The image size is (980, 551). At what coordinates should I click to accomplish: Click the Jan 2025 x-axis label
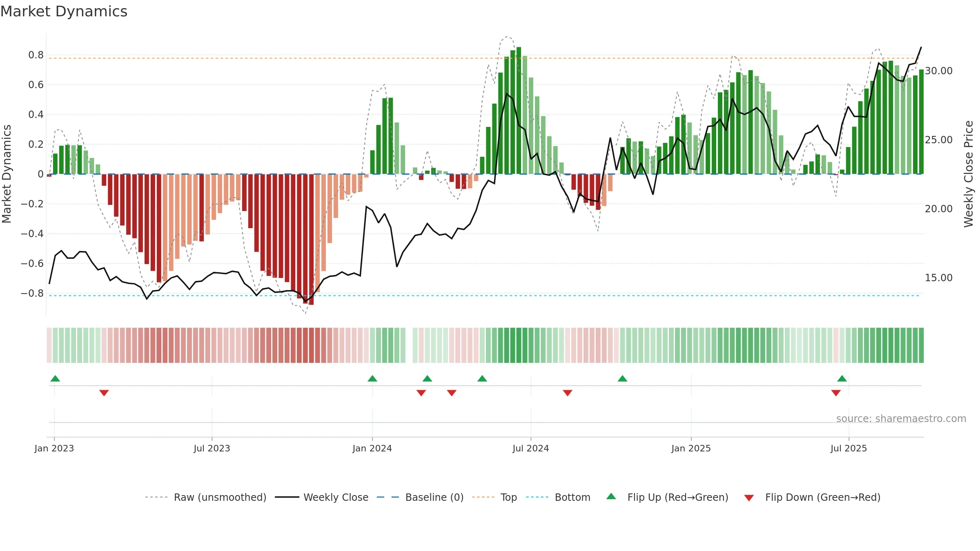click(691, 448)
